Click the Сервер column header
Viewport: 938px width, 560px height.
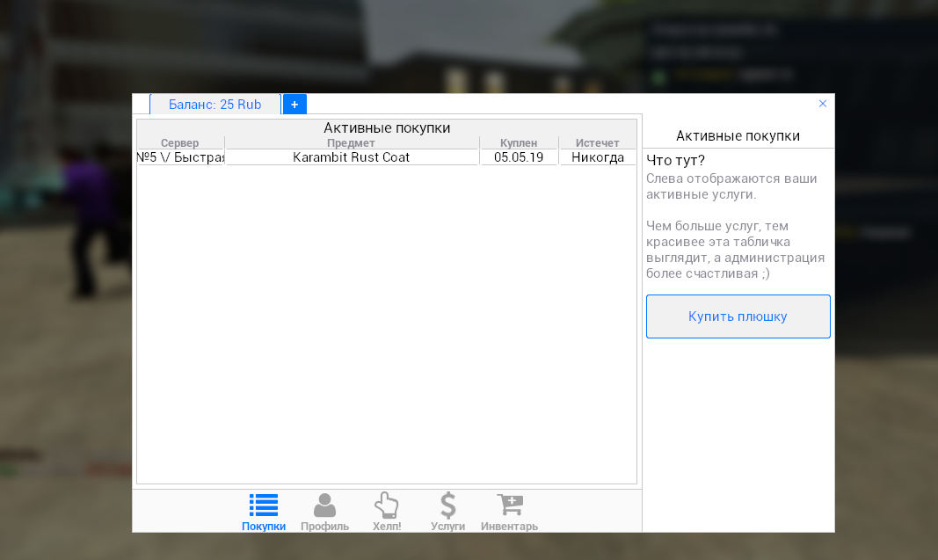[180, 143]
